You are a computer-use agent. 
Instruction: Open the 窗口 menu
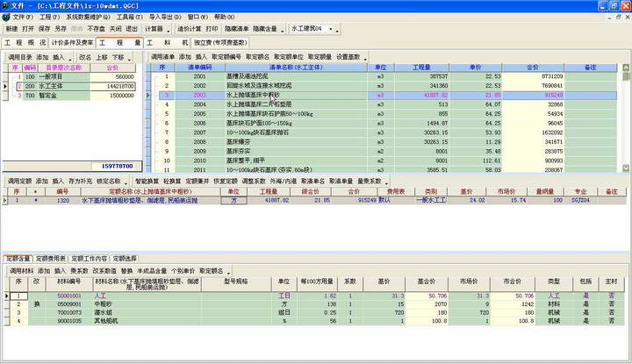tap(197, 17)
